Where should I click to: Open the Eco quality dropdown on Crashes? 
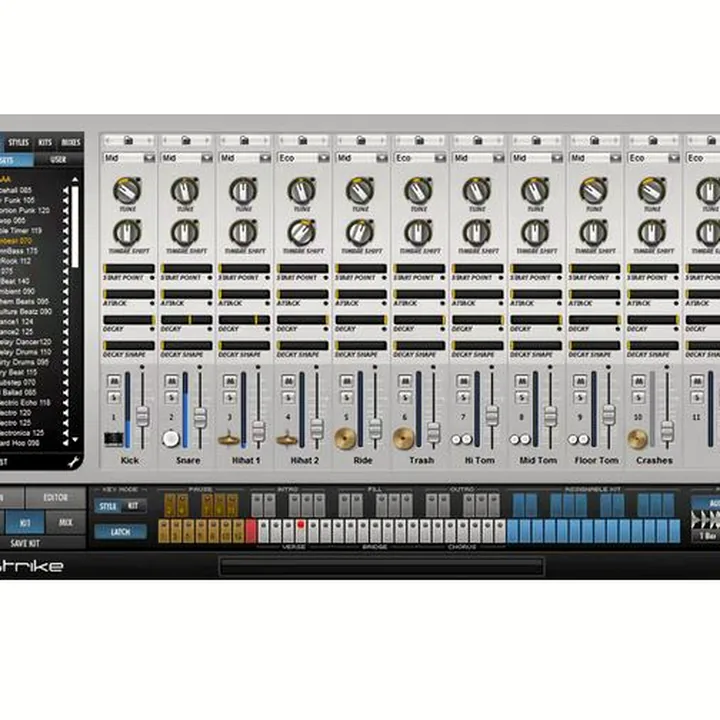[653, 158]
